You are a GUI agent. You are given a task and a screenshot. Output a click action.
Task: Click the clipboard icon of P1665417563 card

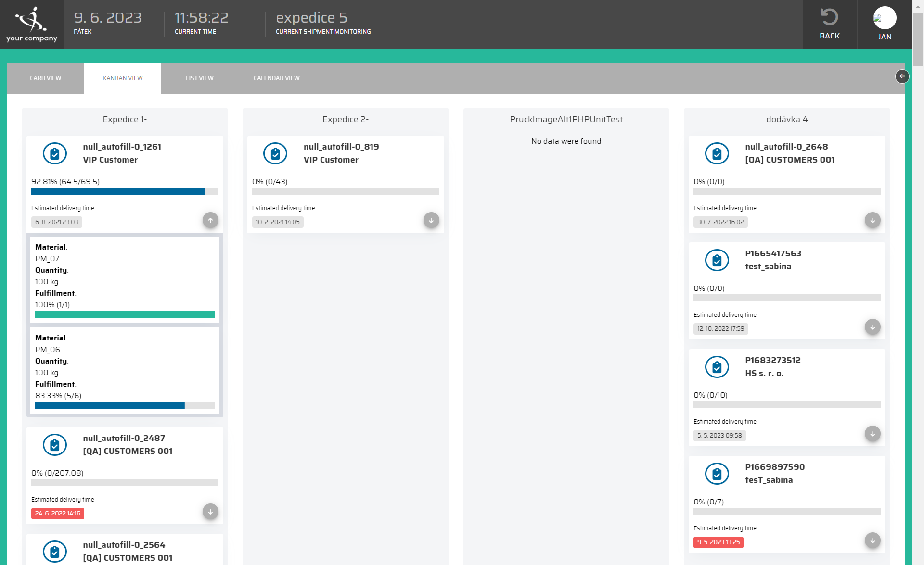point(717,261)
